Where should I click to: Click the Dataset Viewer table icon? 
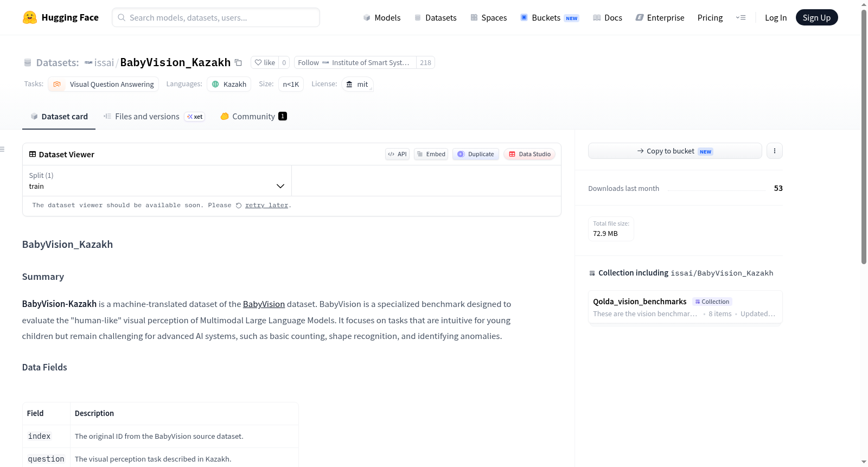pos(33,154)
